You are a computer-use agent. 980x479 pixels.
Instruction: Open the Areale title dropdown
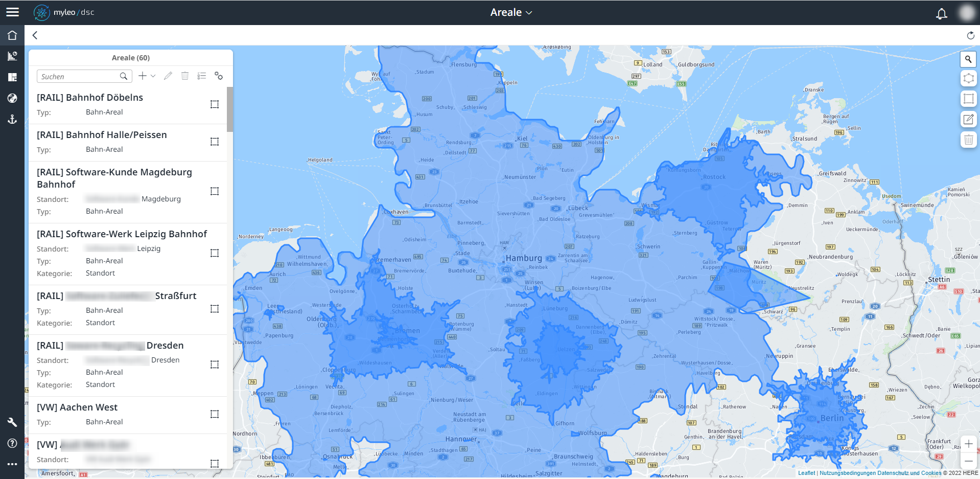[511, 12]
